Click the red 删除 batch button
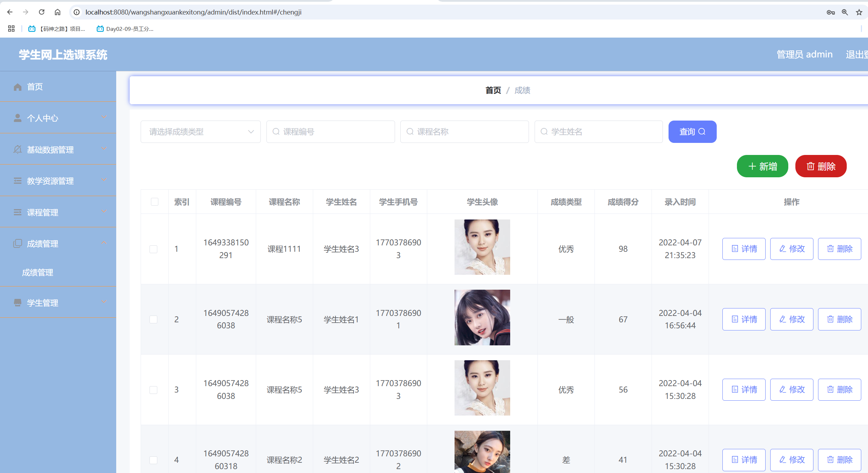 (821, 166)
